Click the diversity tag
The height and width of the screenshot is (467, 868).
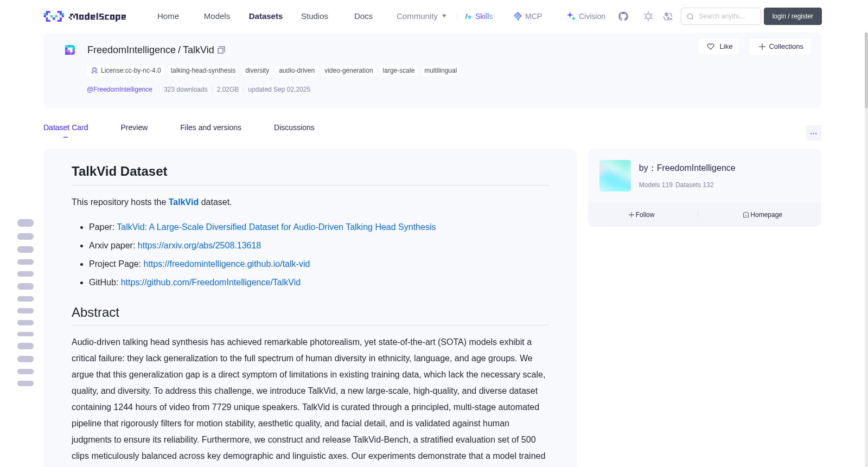click(x=257, y=71)
